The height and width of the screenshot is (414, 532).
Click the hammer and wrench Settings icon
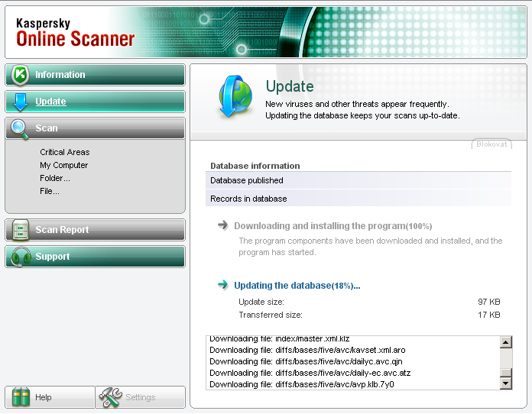point(111,397)
